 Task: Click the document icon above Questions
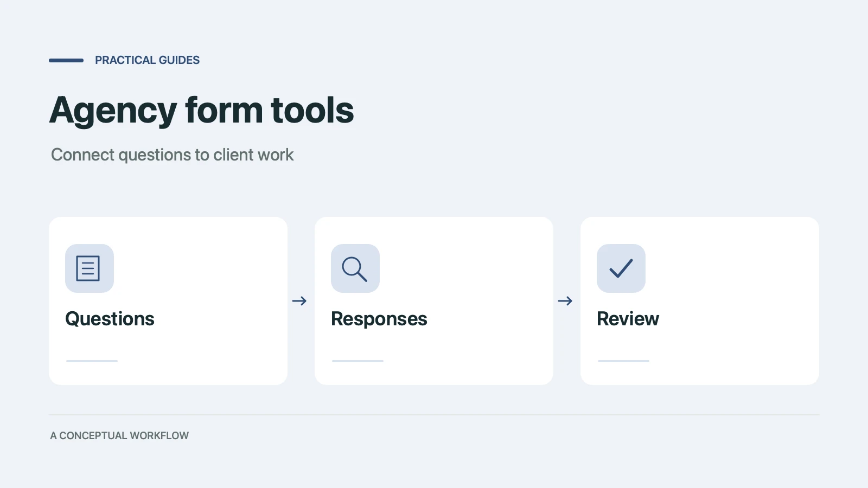[90, 268]
